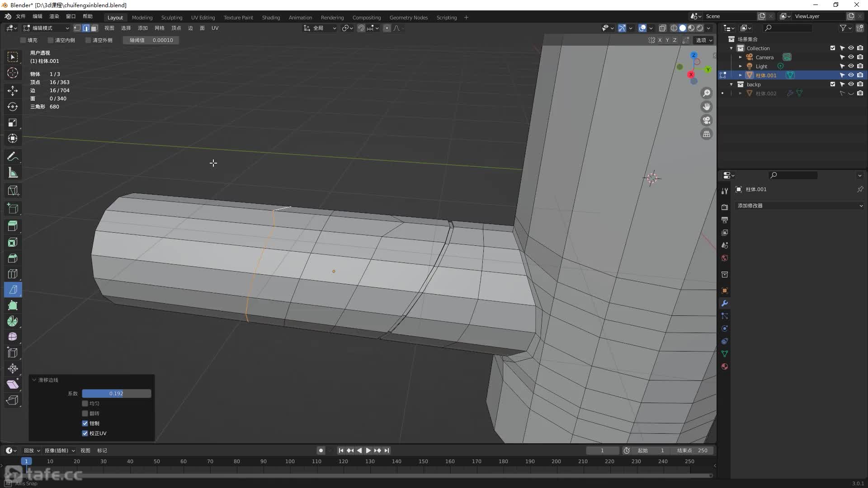Click the 系数 0.192 slider
Viewport: 868px width, 488px height.
(x=117, y=394)
